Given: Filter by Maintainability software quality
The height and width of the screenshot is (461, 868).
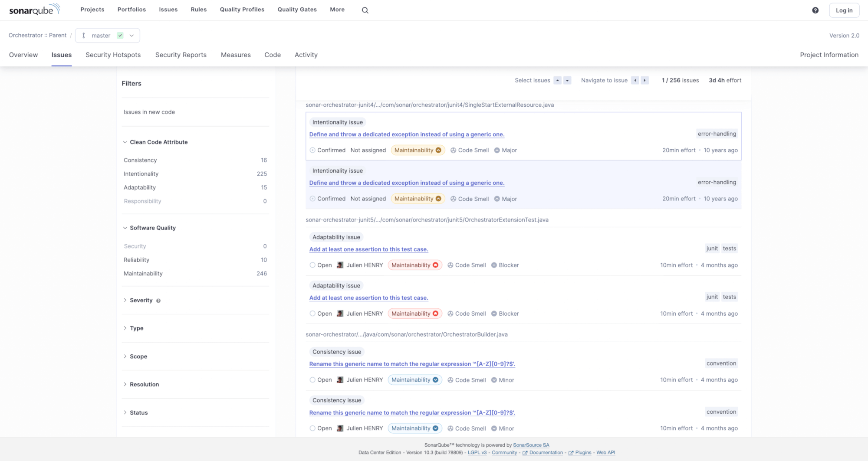Looking at the screenshot, I should pyautogui.click(x=195, y=274).
